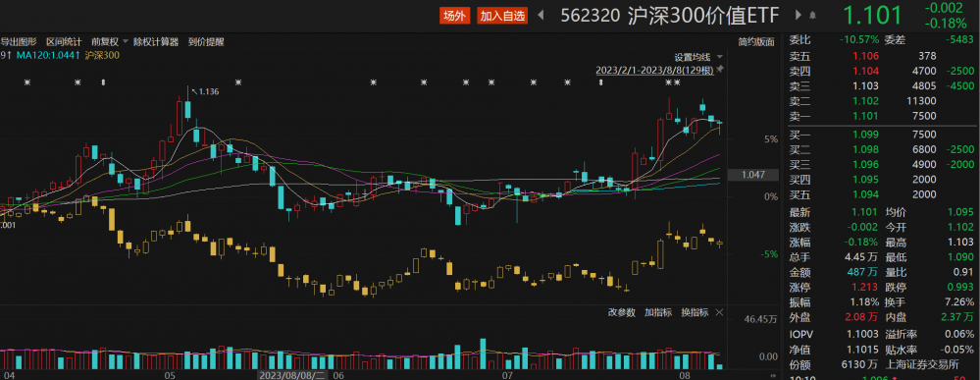Image resolution: width=980 pixels, height=380 pixels.
Task: Select the 买四 row at 1.095
Action: pyautogui.click(x=882, y=180)
